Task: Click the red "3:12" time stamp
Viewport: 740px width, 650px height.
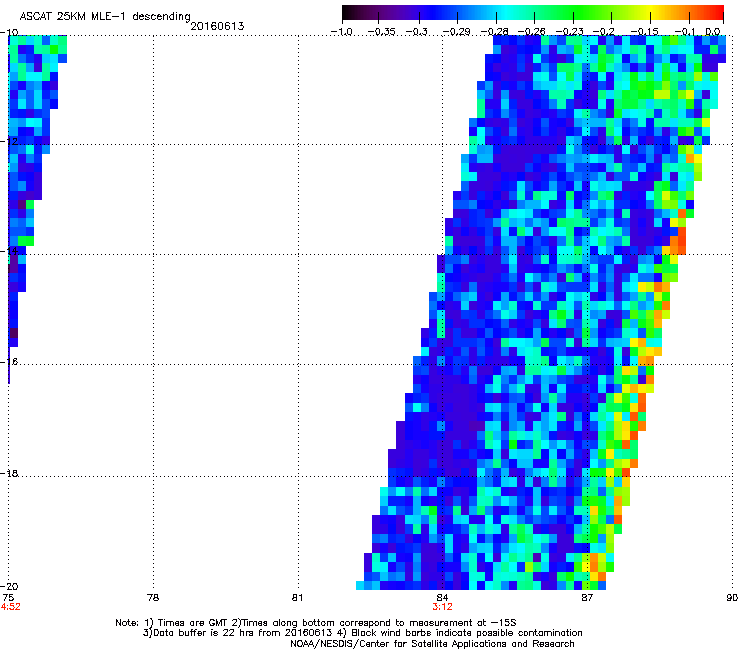Action: (442, 607)
